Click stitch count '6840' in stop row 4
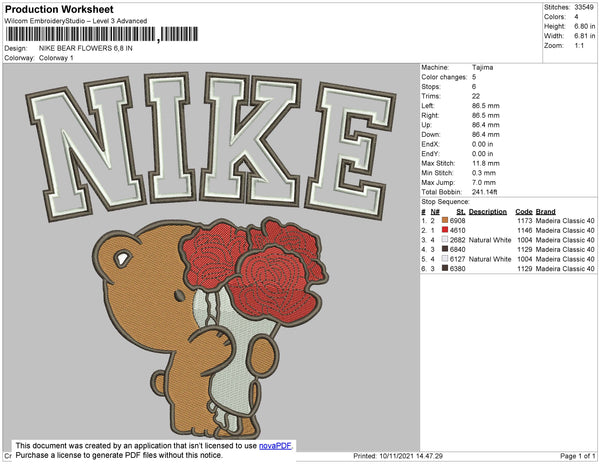This screenshot has height=464, width=600. coord(458,249)
